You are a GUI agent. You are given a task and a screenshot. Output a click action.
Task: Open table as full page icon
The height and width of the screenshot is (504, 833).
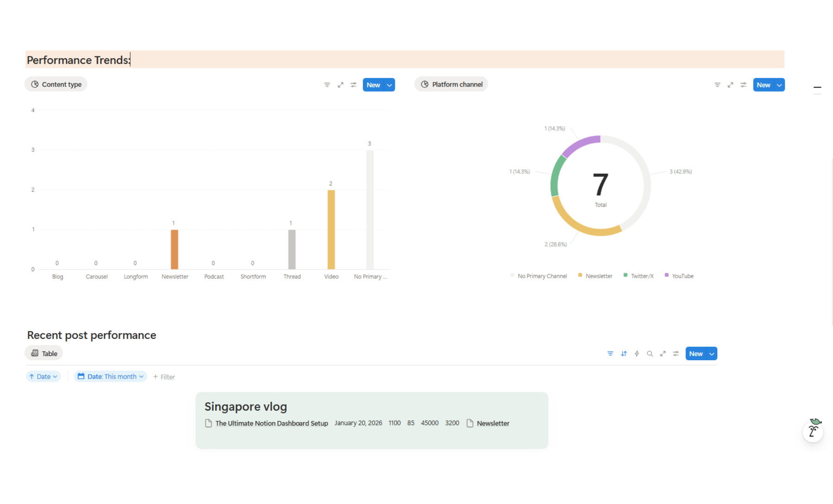point(663,354)
